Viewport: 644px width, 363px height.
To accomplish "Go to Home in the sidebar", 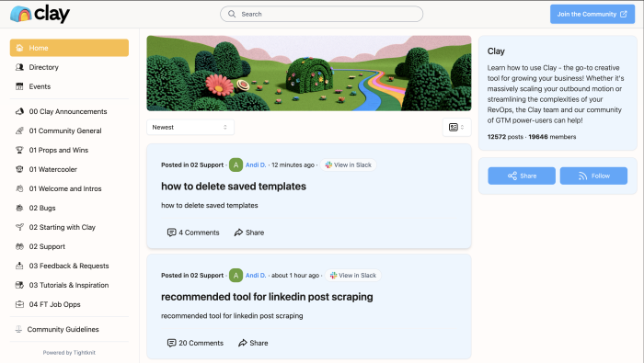I will (69, 48).
